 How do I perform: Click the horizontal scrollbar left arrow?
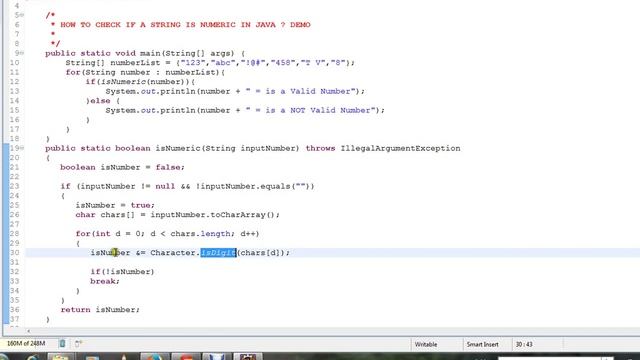[x=28, y=331]
